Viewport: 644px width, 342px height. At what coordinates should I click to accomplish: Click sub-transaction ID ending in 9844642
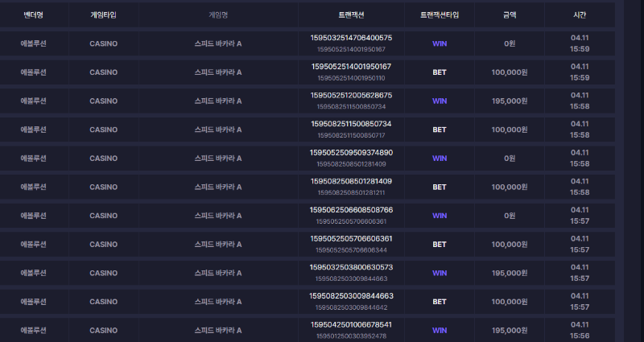click(351, 307)
